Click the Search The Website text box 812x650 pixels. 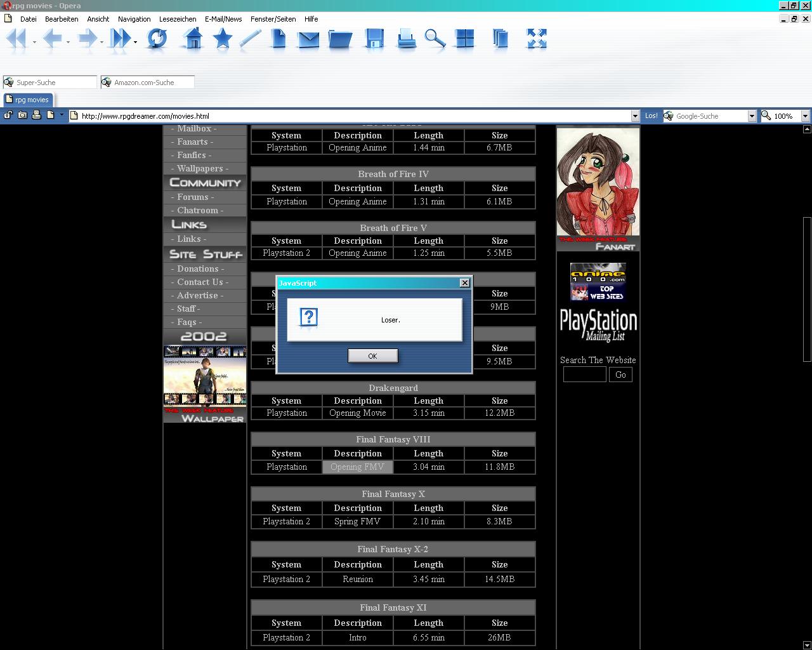coord(584,375)
